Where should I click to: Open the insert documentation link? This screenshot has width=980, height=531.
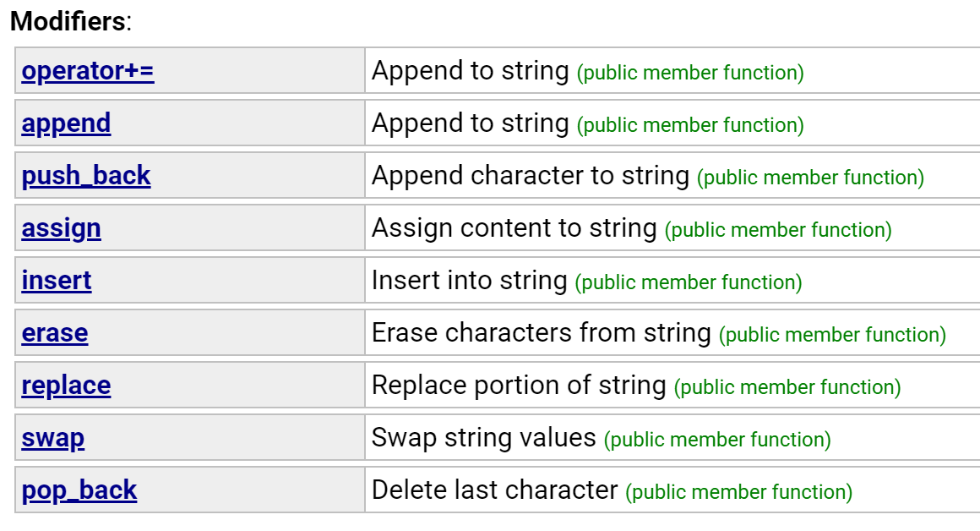(57, 281)
